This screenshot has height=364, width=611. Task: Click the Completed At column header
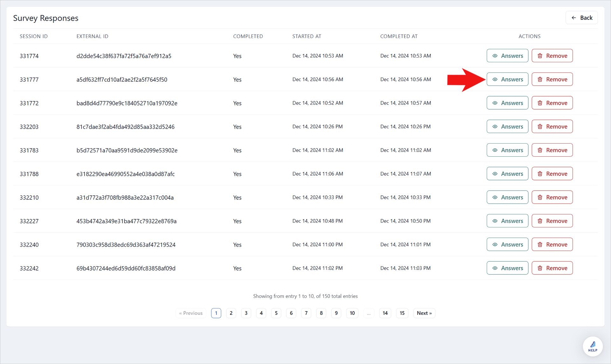click(399, 36)
